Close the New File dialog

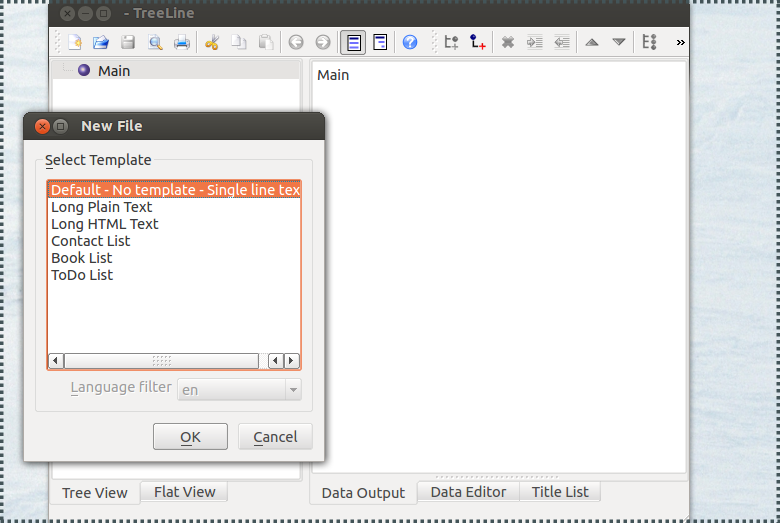click(42, 126)
